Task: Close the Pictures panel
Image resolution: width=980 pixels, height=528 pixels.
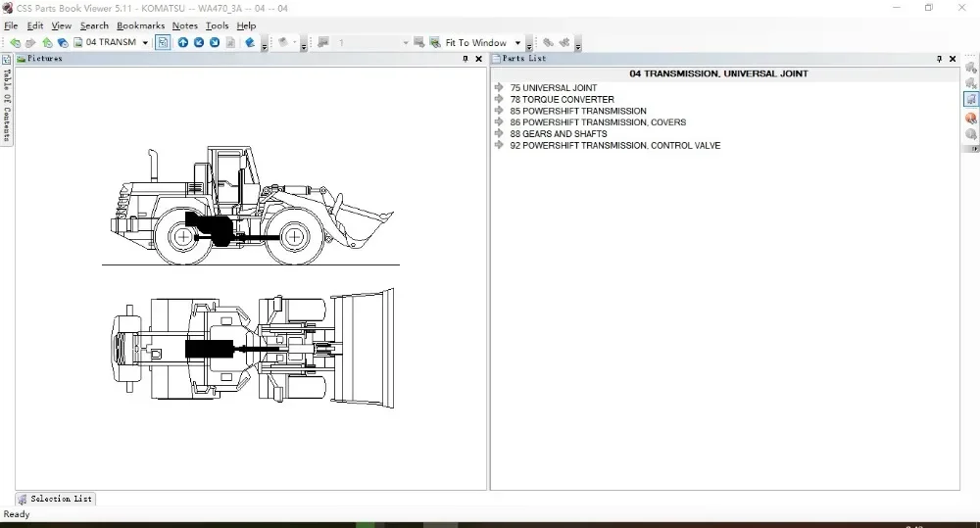Action: point(478,59)
